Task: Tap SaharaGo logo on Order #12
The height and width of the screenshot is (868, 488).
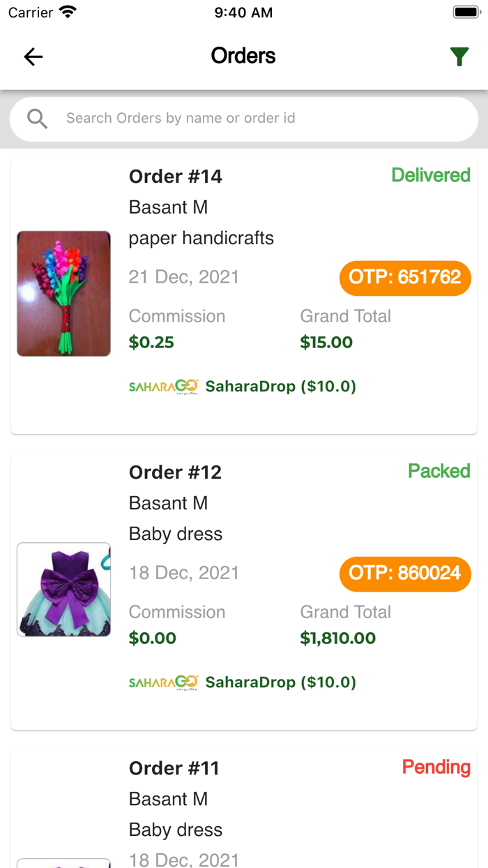Action: 164,682
